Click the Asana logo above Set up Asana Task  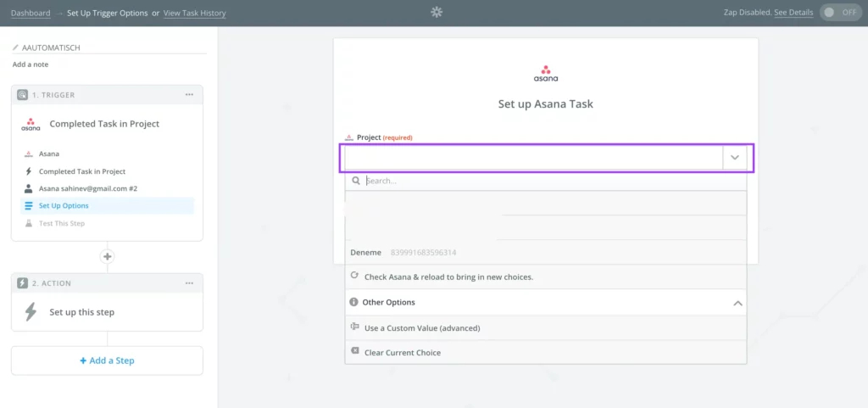click(546, 74)
